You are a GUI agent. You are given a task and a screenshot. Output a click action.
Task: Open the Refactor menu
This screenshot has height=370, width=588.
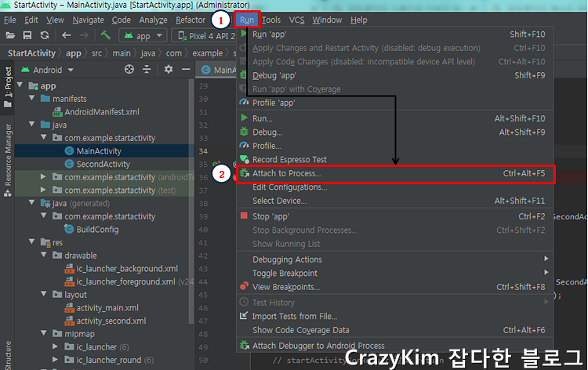click(191, 20)
